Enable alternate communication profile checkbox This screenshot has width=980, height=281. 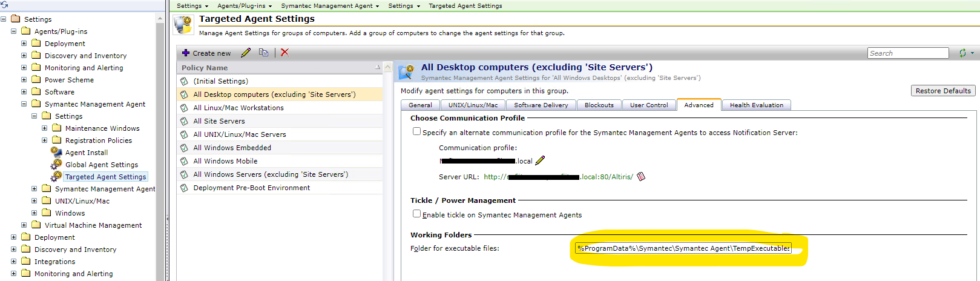[x=416, y=131]
